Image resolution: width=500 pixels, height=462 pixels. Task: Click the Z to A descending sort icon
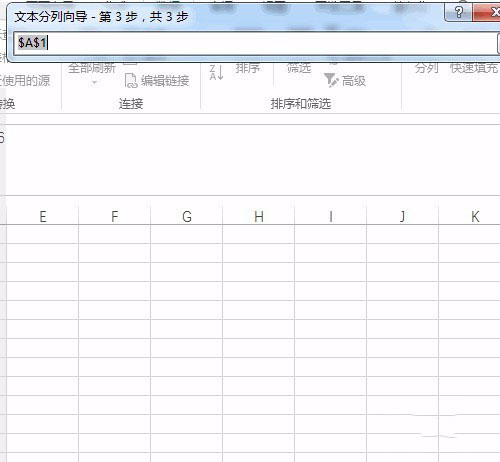click(216, 73)
